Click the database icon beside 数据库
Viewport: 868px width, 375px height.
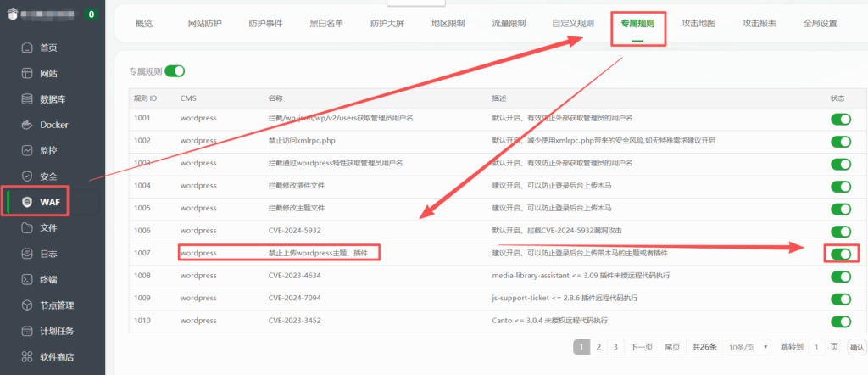pyautogui.click(x=27, y=99)
